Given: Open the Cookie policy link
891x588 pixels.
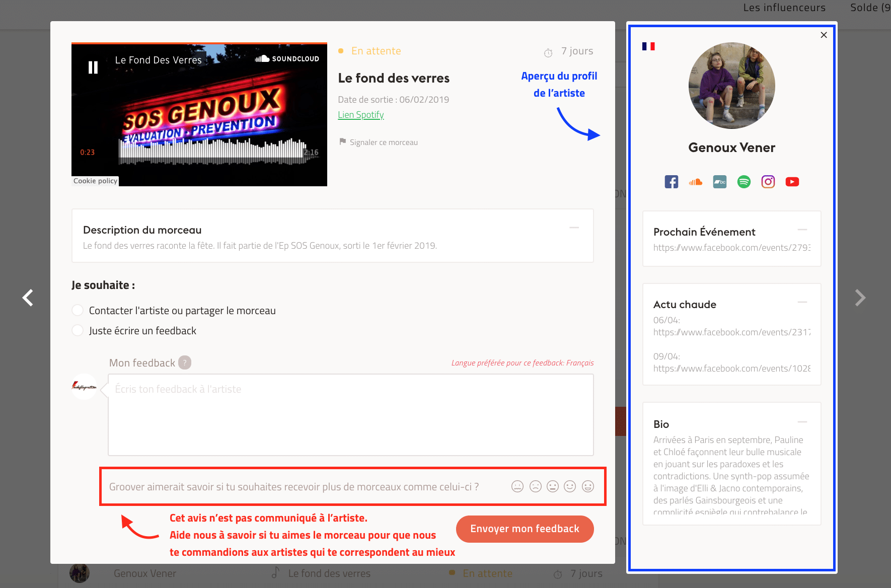Looking at the screenshot, I should (x=95, y=181).
